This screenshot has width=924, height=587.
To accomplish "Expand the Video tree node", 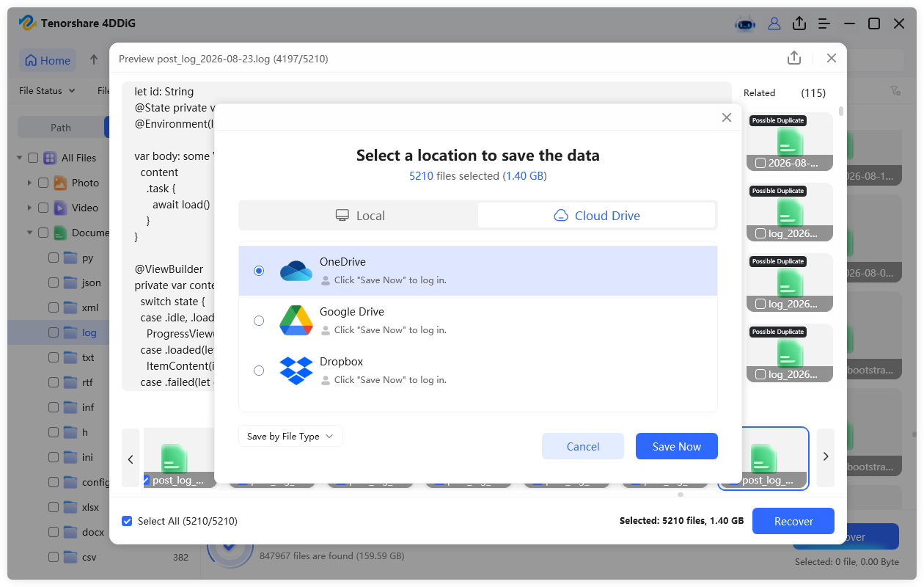I will (29, 208).
